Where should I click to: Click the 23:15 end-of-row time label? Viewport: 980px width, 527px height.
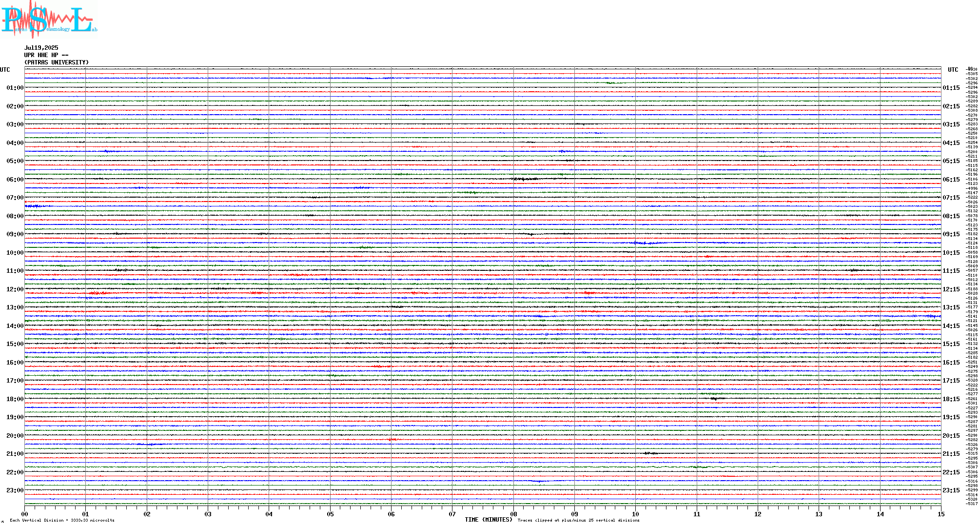click(x=951, y=490)
